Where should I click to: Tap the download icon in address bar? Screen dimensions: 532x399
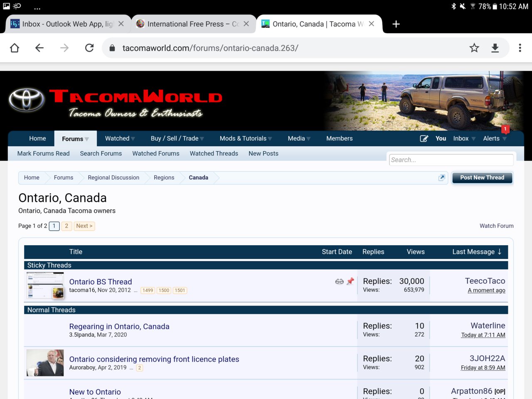(x=495, y=48)
